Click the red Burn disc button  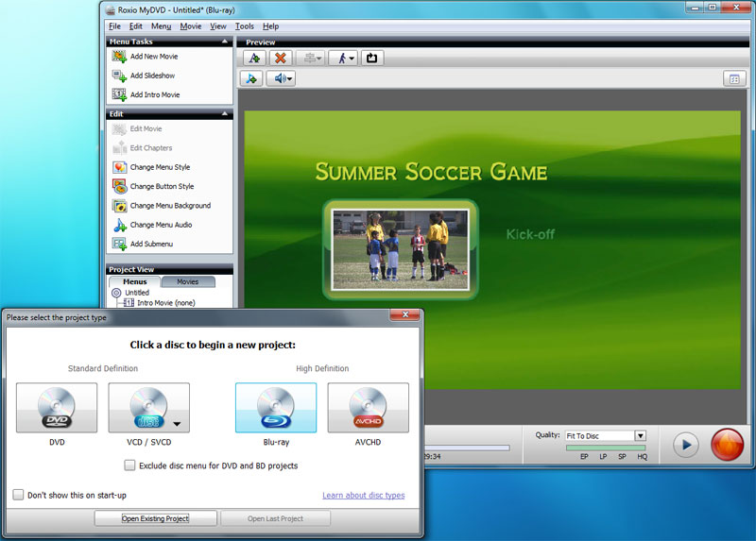727,444
